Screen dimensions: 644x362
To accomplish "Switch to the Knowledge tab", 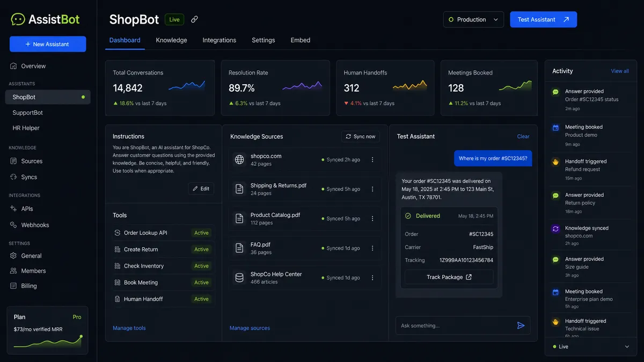I will 171,40.
